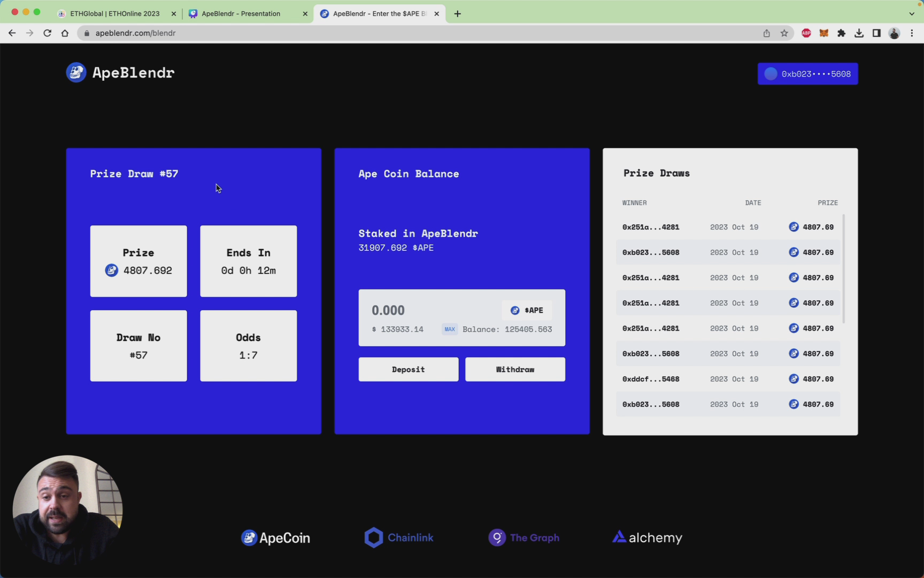Click the Withdraw button
Image resolution: width=924 pixels, height=578 pixels.
point(515,369)
